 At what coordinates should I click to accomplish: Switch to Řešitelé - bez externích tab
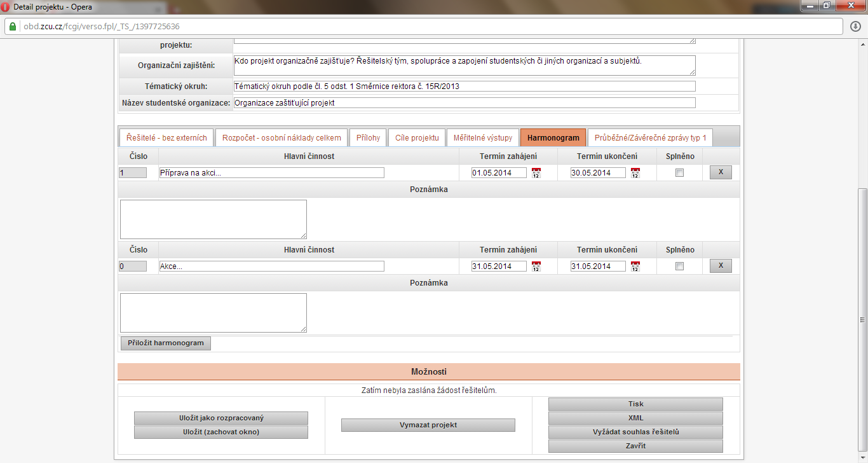point(166,137)
